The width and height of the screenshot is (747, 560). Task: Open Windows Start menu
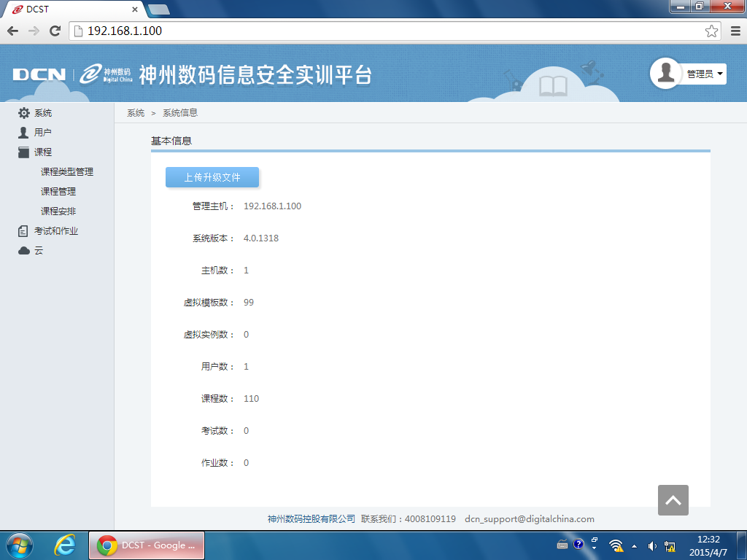(x=20, y=545)
